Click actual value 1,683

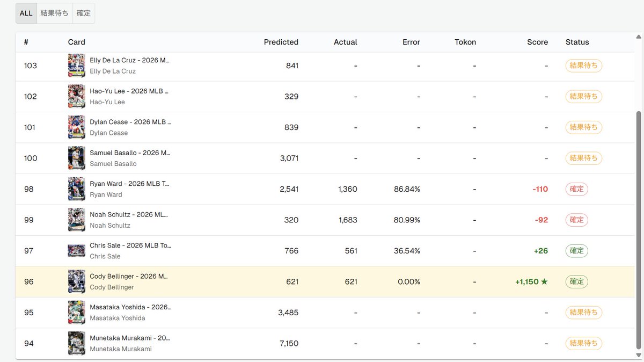click(348, 220)
